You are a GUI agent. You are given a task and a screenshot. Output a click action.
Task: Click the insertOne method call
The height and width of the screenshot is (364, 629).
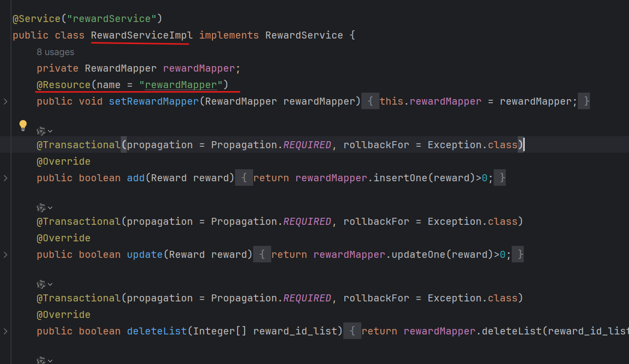pyautogui.click(x=400, y=178)
